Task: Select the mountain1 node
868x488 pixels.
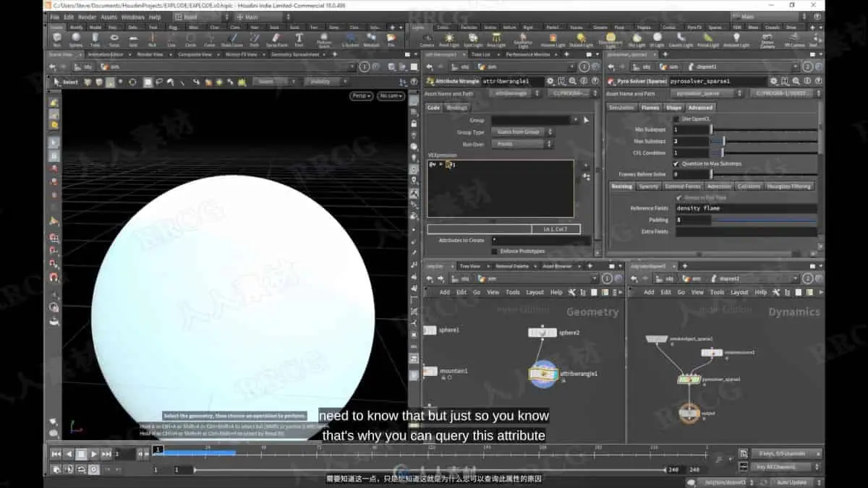Action: 430,371
